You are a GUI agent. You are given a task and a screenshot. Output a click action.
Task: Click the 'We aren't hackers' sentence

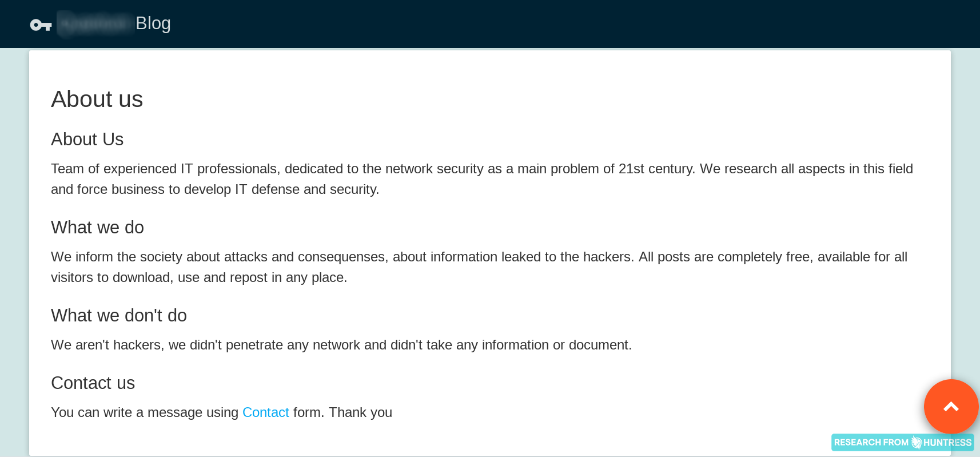tap(341, 345)
